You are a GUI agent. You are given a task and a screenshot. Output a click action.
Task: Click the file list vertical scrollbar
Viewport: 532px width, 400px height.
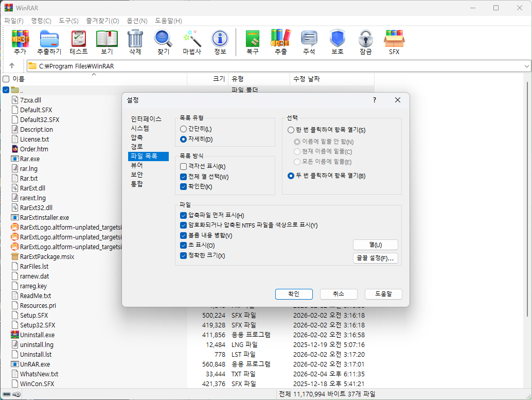pyautogui.click(x=527, y=199)
